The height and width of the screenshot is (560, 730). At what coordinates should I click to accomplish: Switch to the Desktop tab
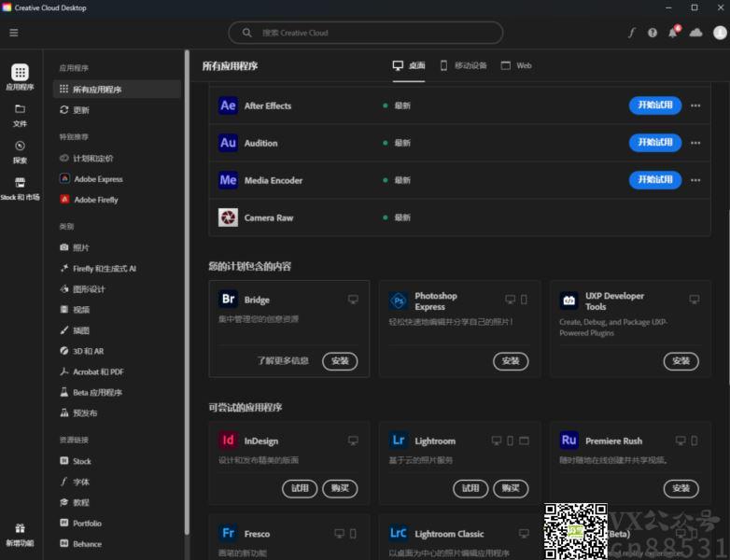point(409,65)
